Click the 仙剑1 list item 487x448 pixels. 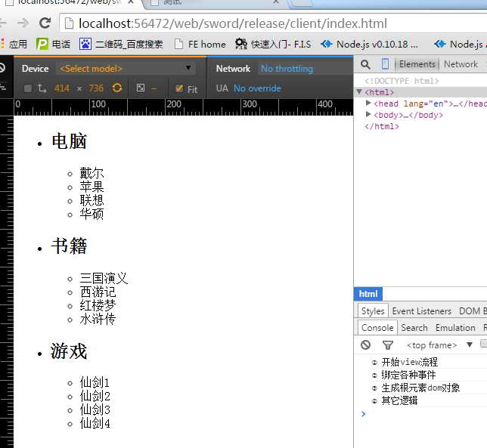point(95,382)
